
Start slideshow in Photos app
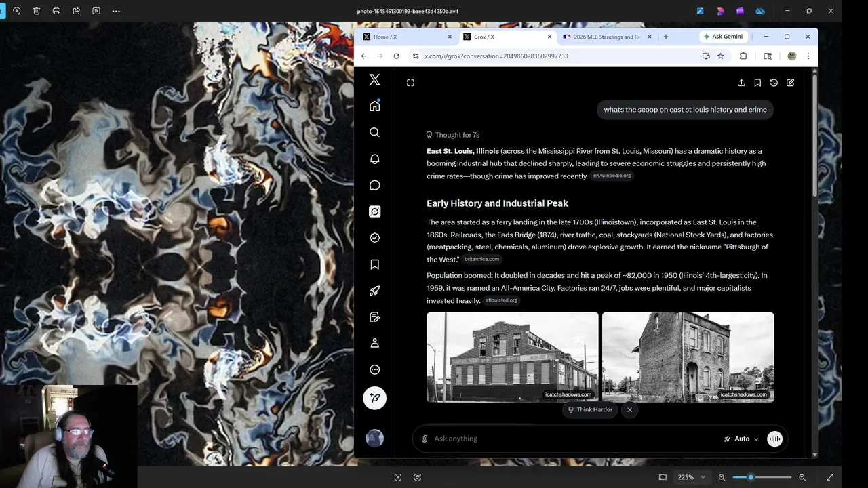click(x=96, y=11)
